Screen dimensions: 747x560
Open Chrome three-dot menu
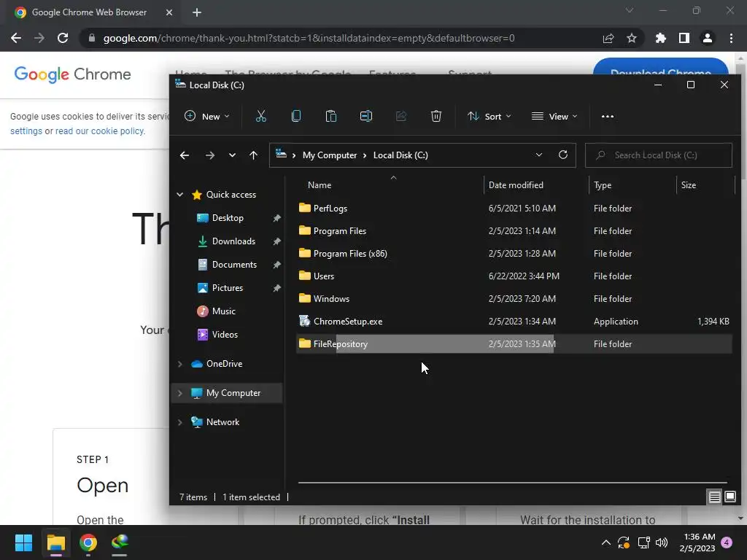click(x=731, y=38)
